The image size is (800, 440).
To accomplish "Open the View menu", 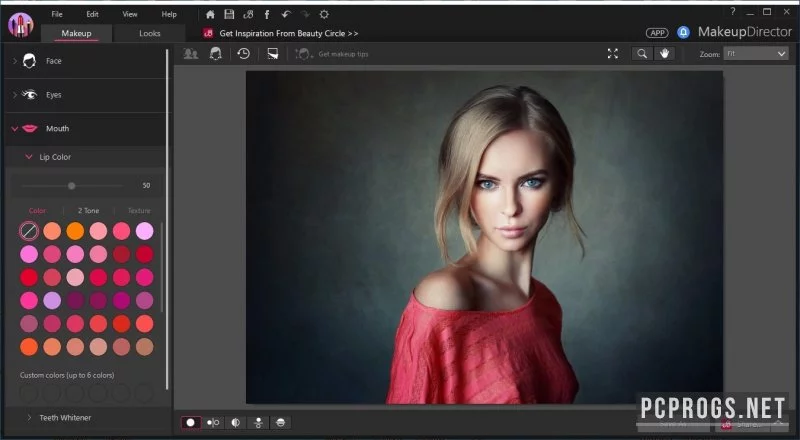I will coord(130,14).
